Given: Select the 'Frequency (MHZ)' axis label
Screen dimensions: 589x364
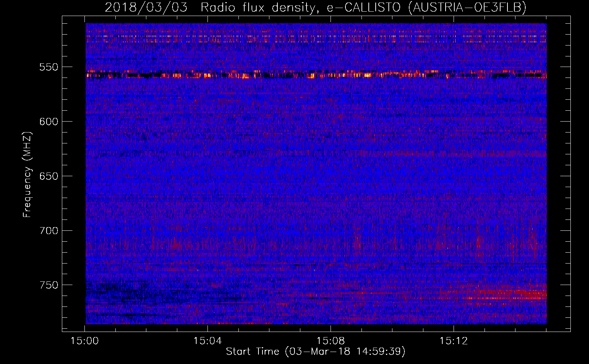Looking at the screenshot, I should click(27, 175).
